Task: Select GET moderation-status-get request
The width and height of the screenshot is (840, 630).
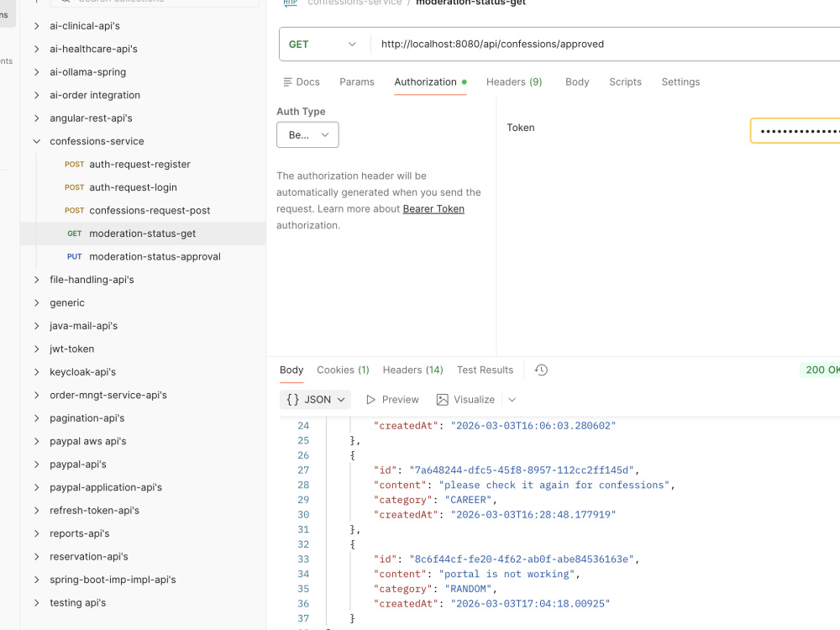Action: [143, 234]
